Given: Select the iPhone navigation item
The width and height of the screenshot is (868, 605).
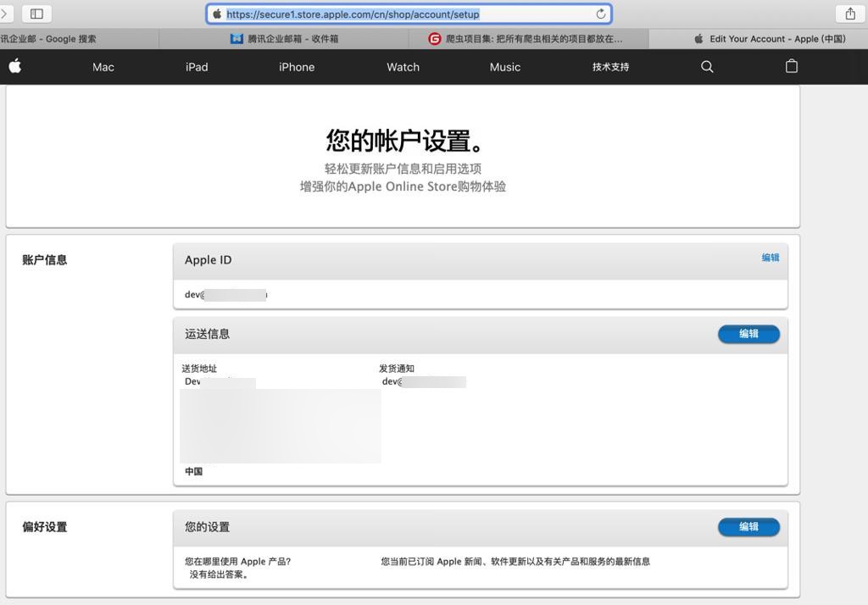Looking at the screenshot, I should coord(297,67).
